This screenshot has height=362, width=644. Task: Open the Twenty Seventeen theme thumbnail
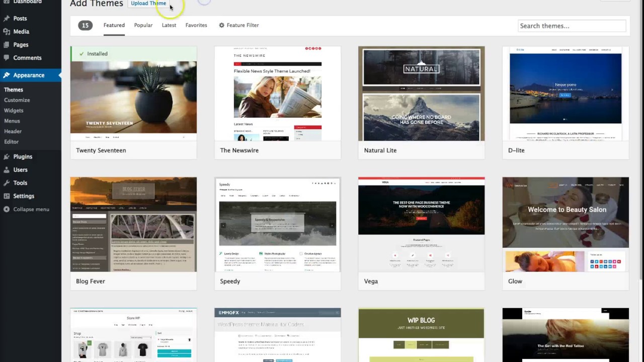133,94
